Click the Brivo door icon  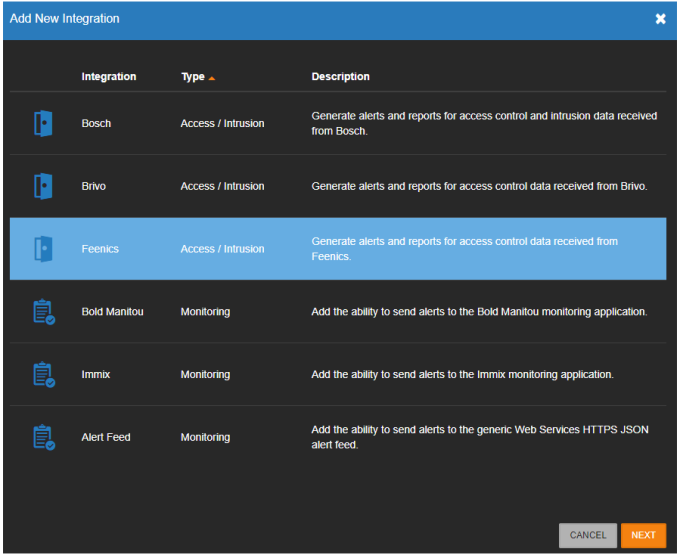pyautogui.click(x=43, y=186)
